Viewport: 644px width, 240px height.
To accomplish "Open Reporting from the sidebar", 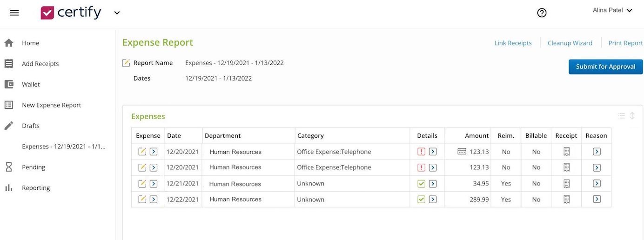I will point(36,188).
